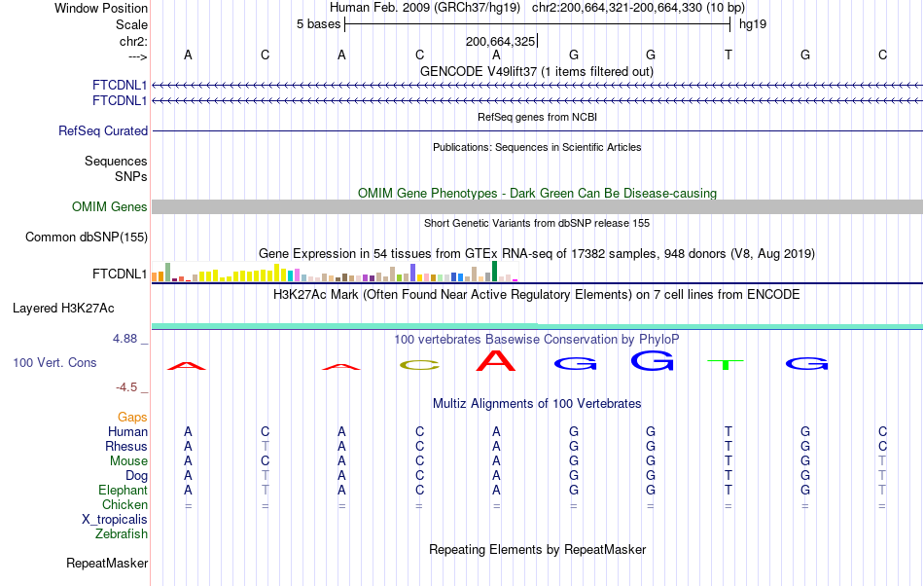Viewport: 924px width, 586px height.
Task: Select the Zebrafish alignment row label
Action: tap(122, 533)
